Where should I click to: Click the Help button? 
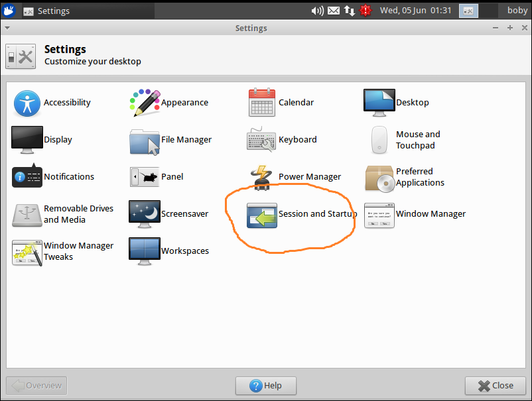(x=265, y=385)
